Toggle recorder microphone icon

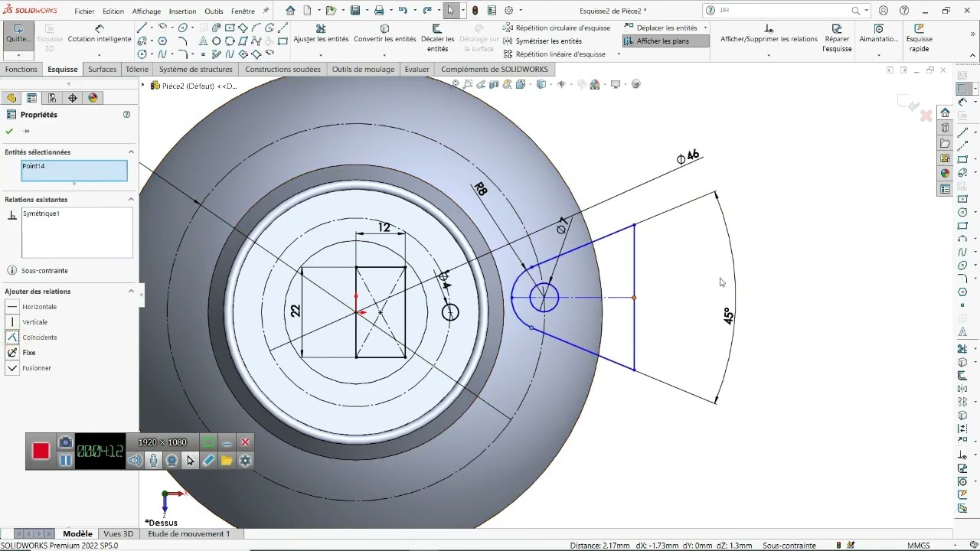pos(153,460)
